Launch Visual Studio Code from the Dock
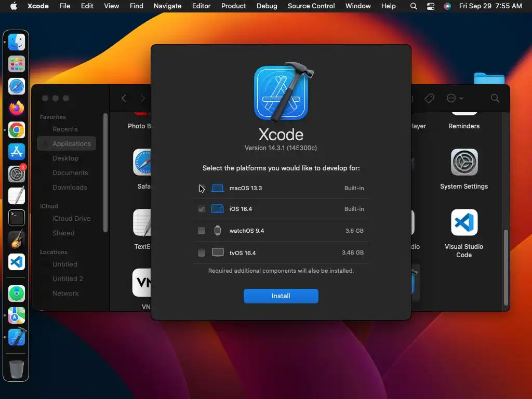Viewport: 532px width, 399px height. (16, 262)
